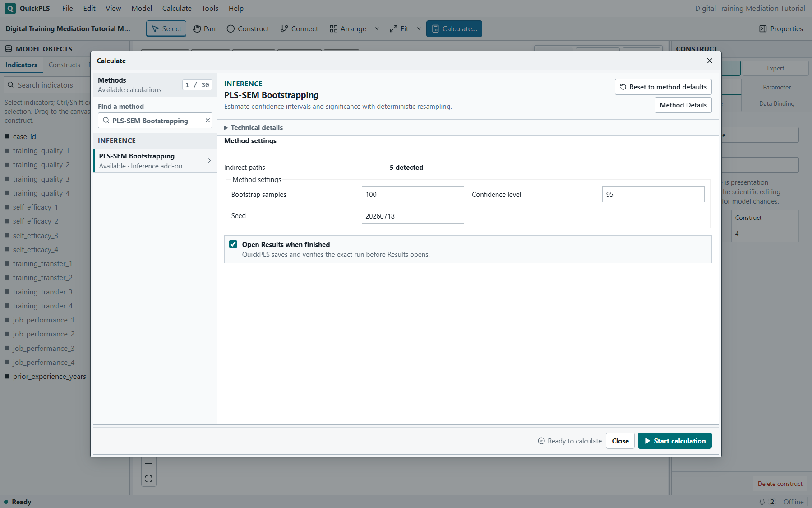Expand the Technical details section
This screenshot has width=812, height=508.
pos(254,128)
